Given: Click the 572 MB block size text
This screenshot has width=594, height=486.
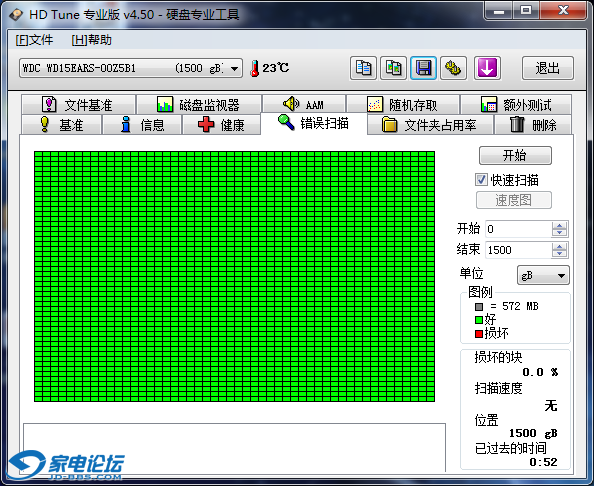Looking at the screenshot, I should 520,306.
